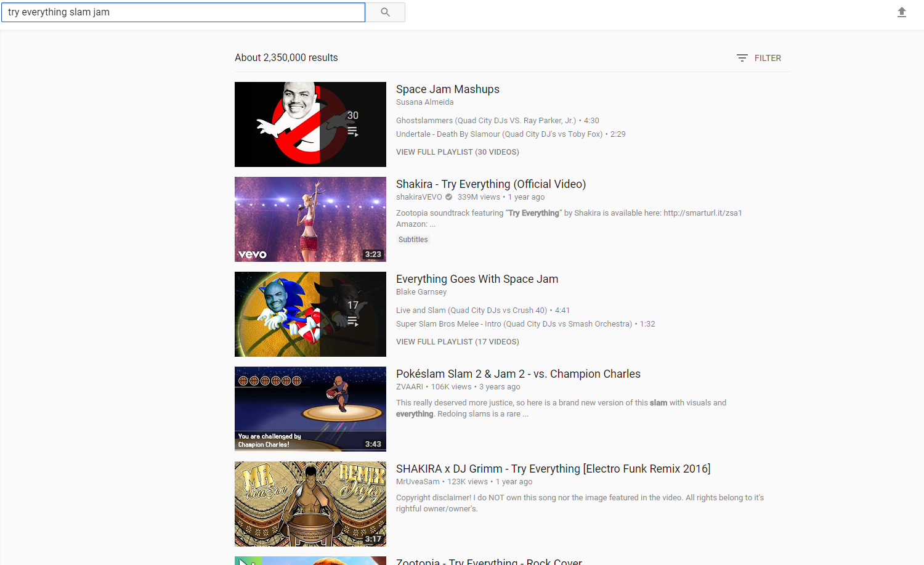Open Ghostslammers track in the playlist
Viewport: 924px width, 565px height.
485,121
